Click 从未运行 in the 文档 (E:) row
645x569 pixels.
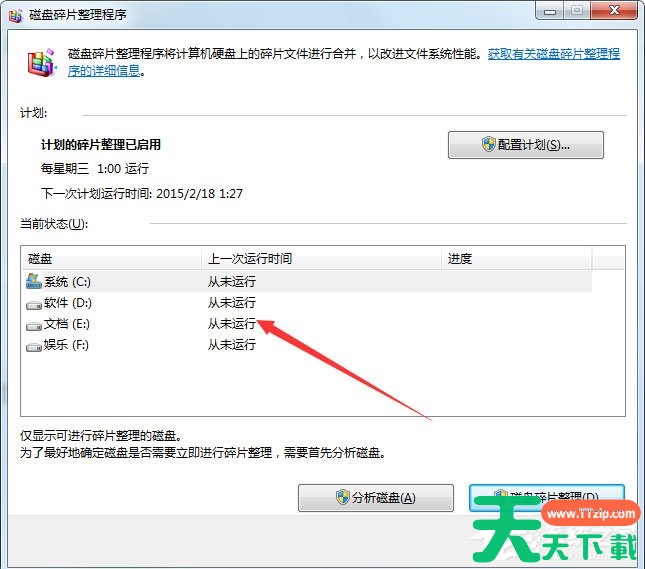click(231, 324)
